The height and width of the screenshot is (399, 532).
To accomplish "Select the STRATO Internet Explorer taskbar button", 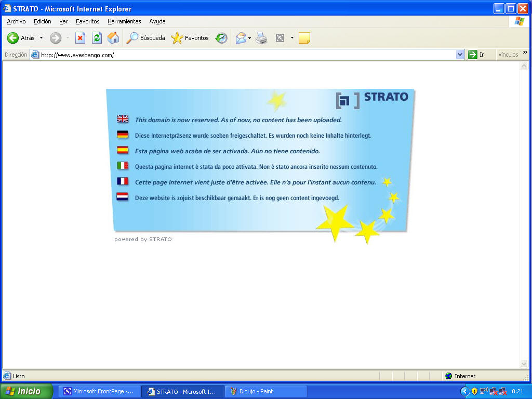I will (182, 391).
